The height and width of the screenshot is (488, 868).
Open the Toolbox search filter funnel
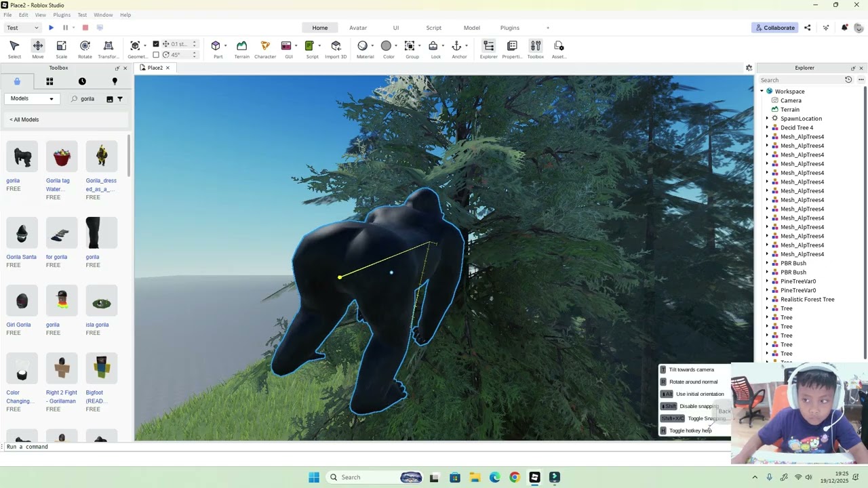coord(120,99)
